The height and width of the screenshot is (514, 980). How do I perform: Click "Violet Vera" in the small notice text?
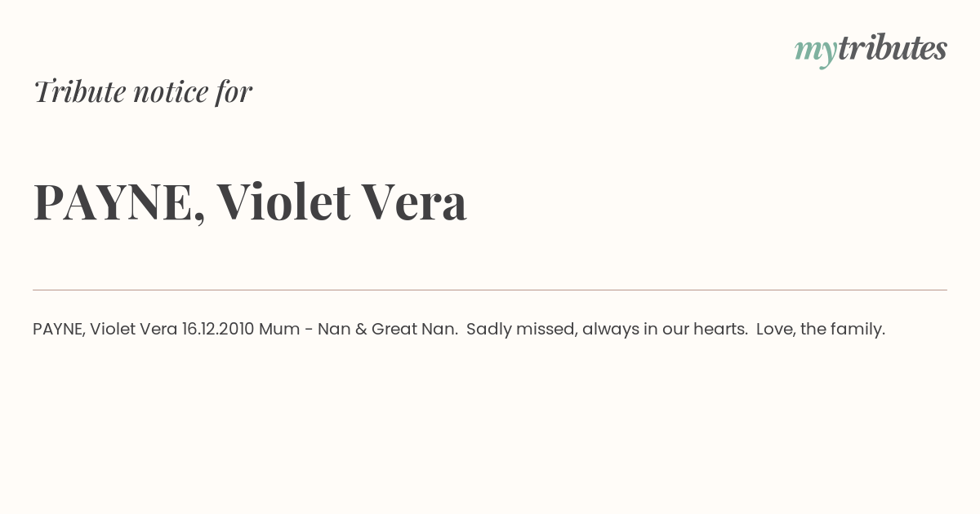coord(133,329)
